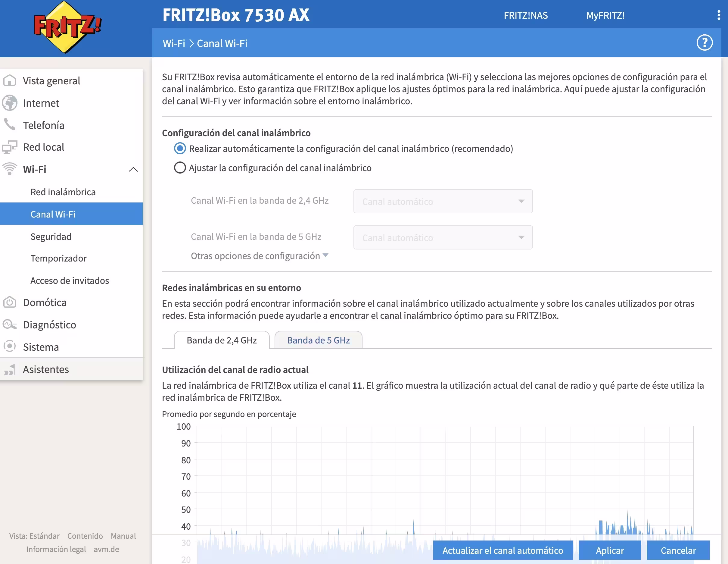The image size is (728, 564).
Task: Click Actualizar el canal automático button
Action: [503, 550]
